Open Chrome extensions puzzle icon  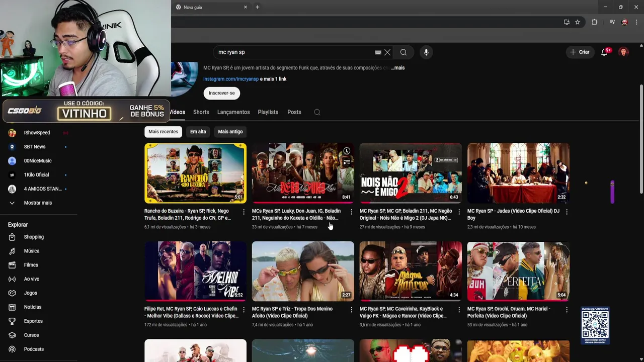click(x=594, y=22)
